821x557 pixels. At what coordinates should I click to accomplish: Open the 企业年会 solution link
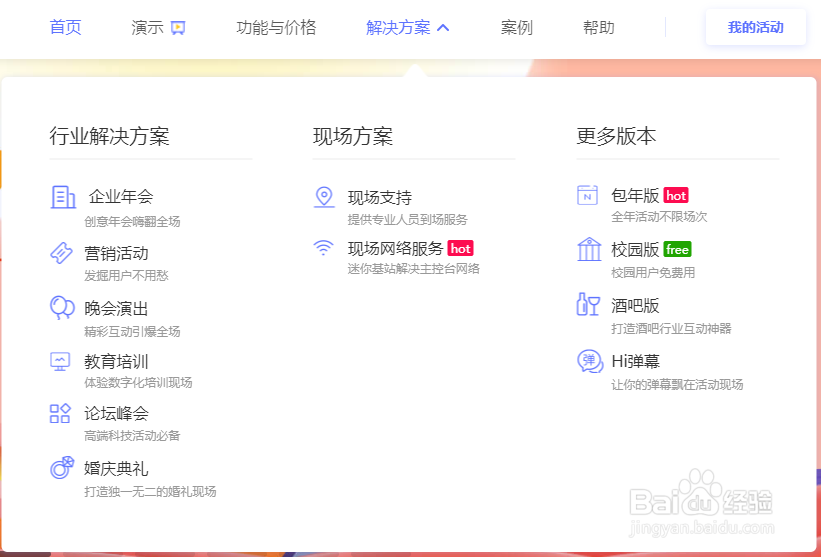[x=121, y=197]
